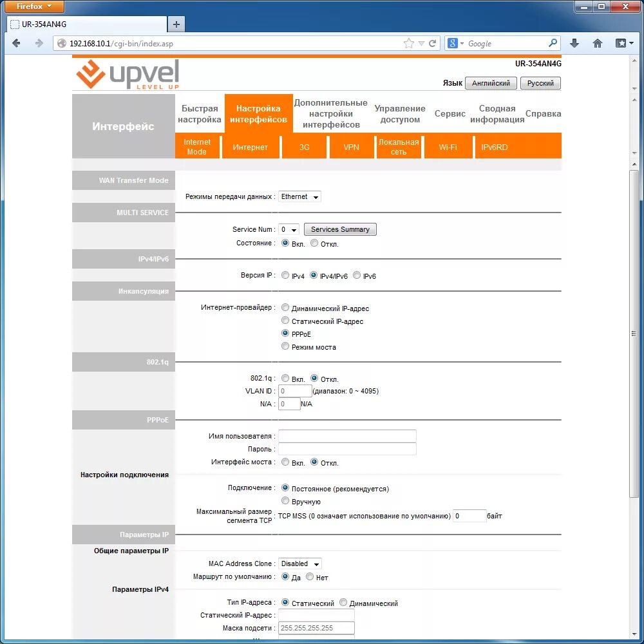
Task: Set default route to Нет
Action: [310, 576]
